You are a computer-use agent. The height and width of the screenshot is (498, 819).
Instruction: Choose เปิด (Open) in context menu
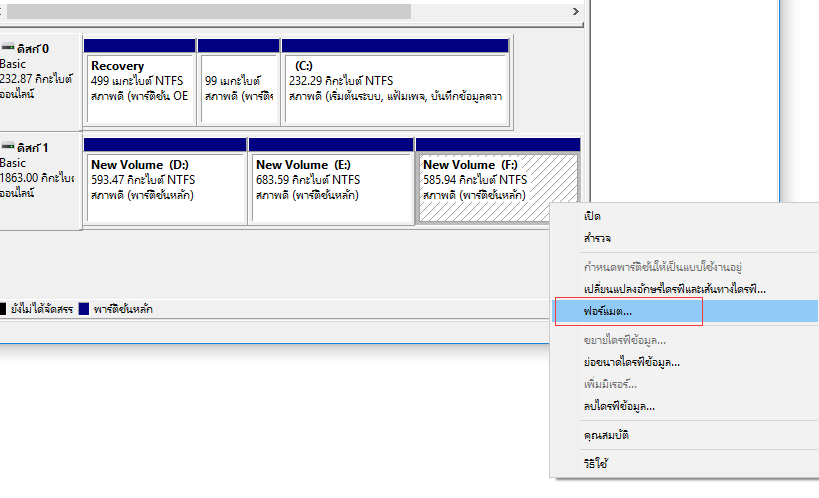(591, 216)
